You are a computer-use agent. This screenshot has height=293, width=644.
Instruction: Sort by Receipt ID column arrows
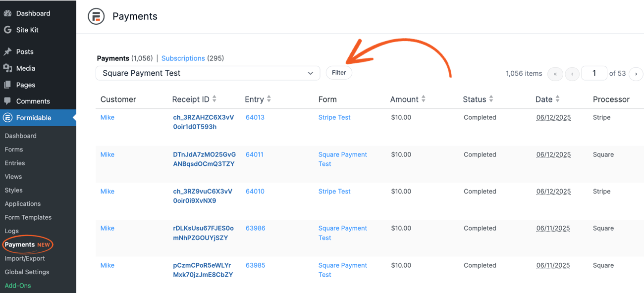pos(215,99)
